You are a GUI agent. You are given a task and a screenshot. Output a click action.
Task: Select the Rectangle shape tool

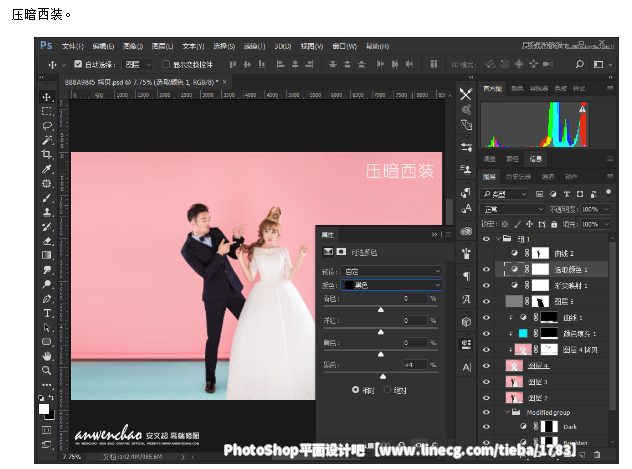pyautogui.click(x=47, y=342)
